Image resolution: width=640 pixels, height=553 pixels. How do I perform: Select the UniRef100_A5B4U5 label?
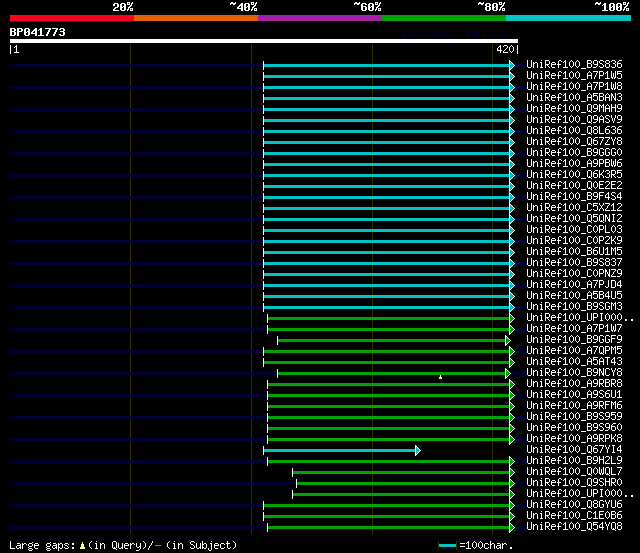click(574, 296)
